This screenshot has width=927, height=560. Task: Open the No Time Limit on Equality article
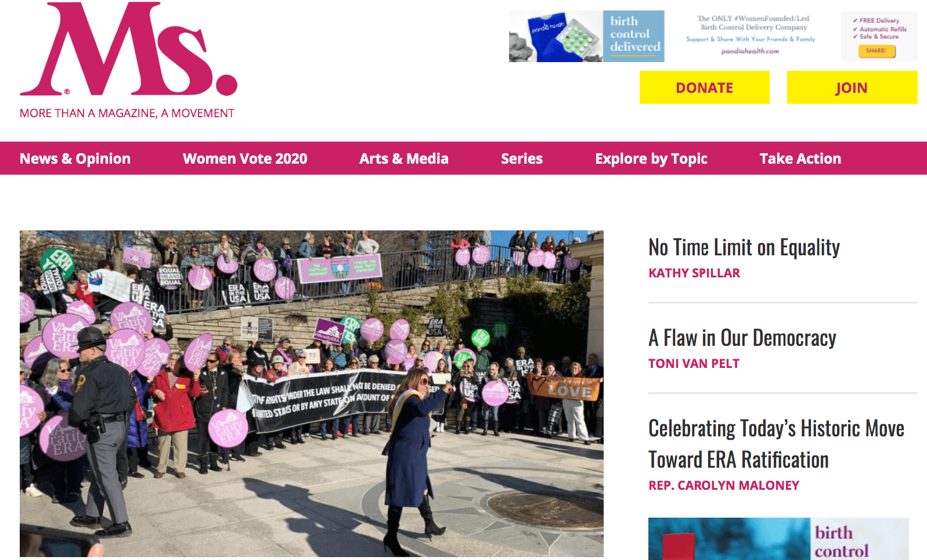pos(744,247)
